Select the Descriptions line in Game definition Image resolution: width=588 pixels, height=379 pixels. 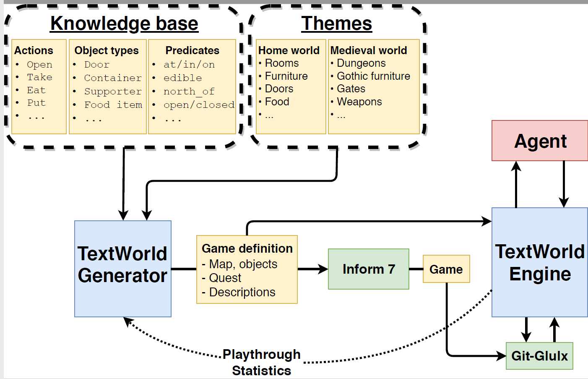tap(242, 292)
